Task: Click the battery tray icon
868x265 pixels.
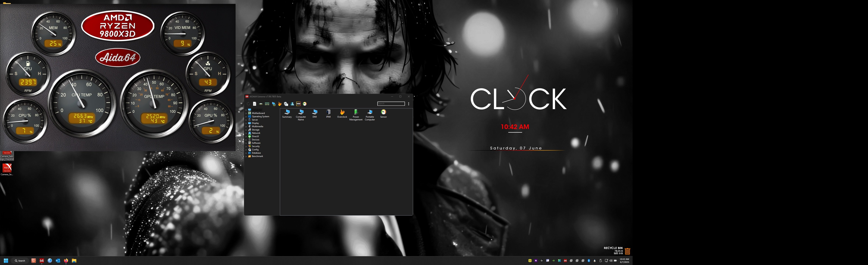Action: (x=615, y=261)
